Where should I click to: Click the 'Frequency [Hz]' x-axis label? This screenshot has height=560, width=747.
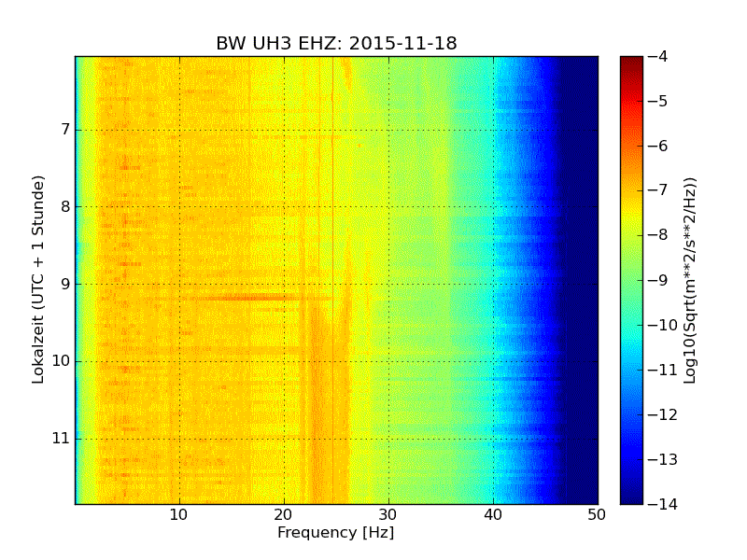(x=336, y=532)
